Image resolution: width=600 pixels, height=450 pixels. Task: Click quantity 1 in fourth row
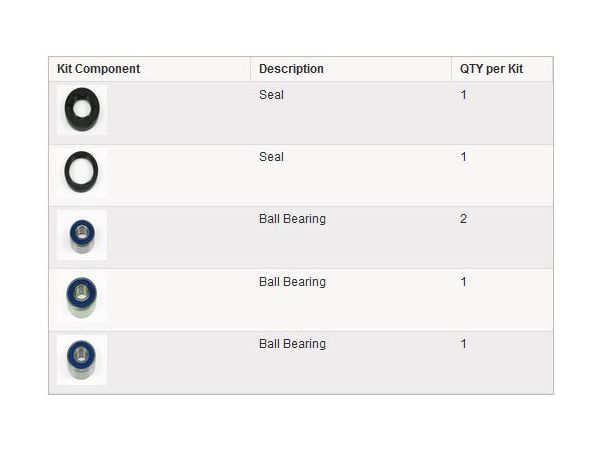click(463, 282)
